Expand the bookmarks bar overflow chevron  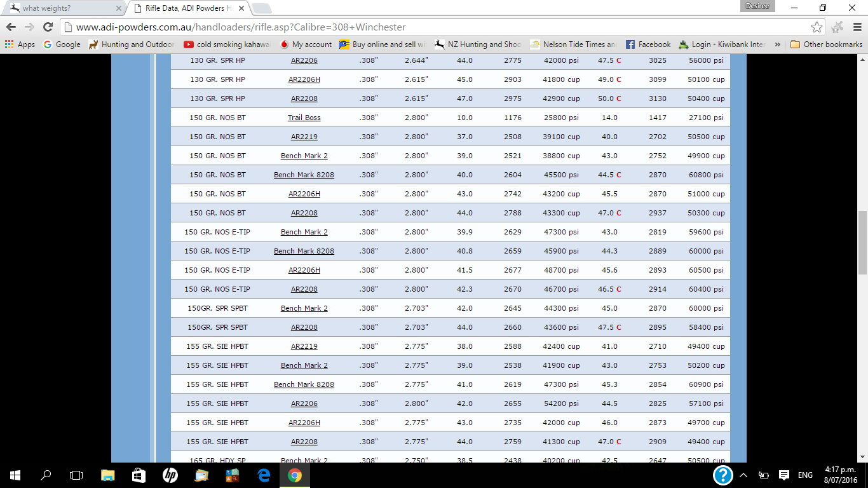(778, 44)
